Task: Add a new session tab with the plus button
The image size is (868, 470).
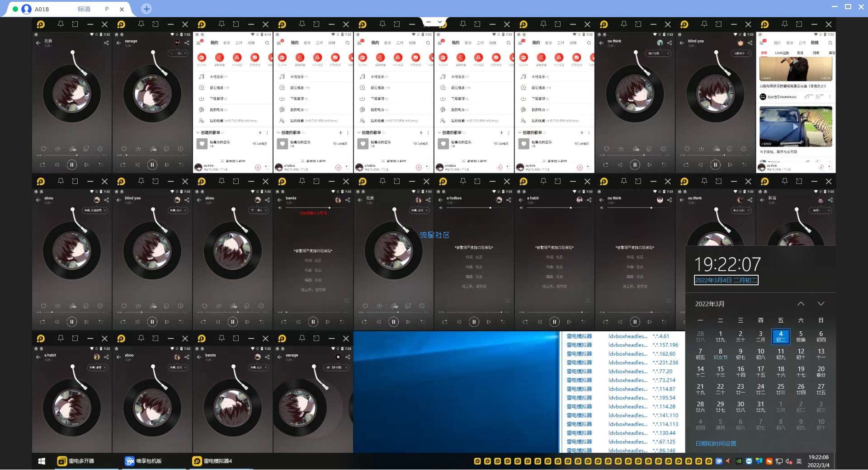Action: (146, 9)
